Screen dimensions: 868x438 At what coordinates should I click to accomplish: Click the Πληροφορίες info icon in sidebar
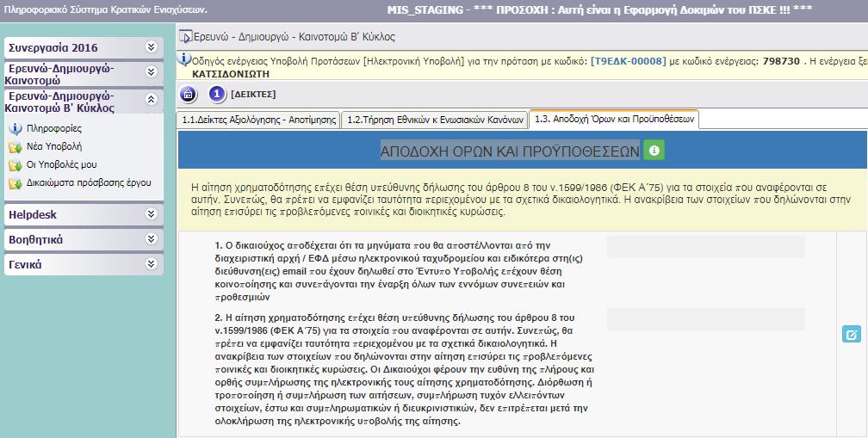coord(15,128)
